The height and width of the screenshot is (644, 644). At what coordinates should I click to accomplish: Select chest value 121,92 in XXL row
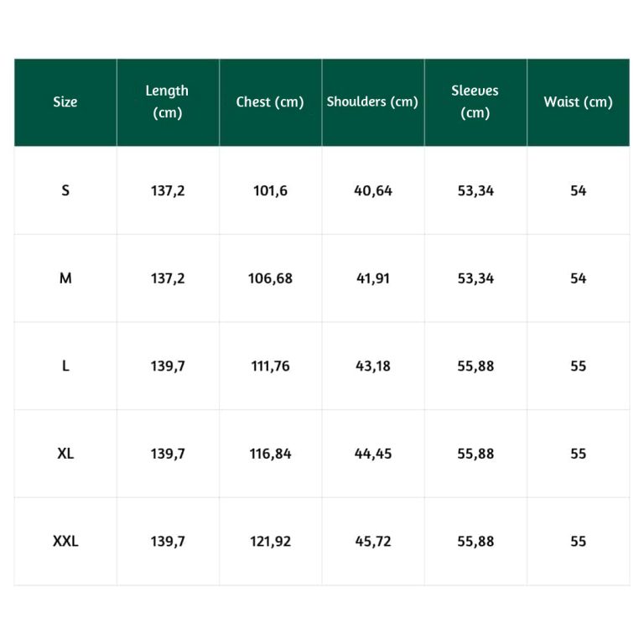pos(270,542)
